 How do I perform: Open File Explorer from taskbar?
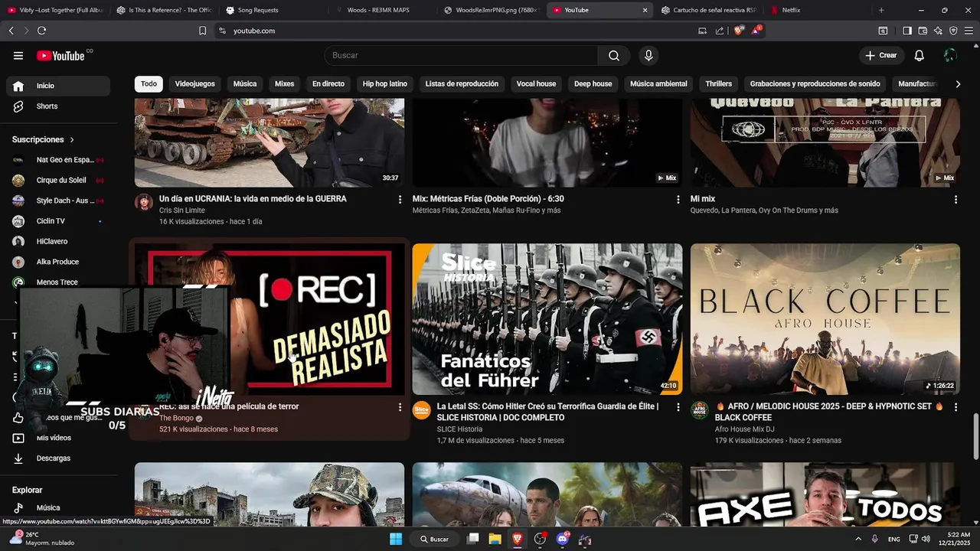click(495, 539)
